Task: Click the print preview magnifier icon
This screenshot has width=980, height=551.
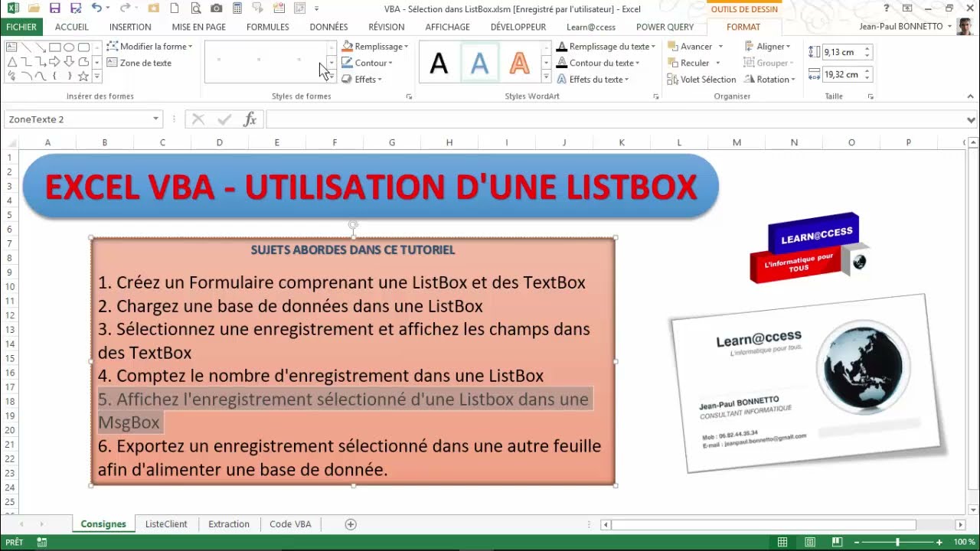Action: point(196,8)
